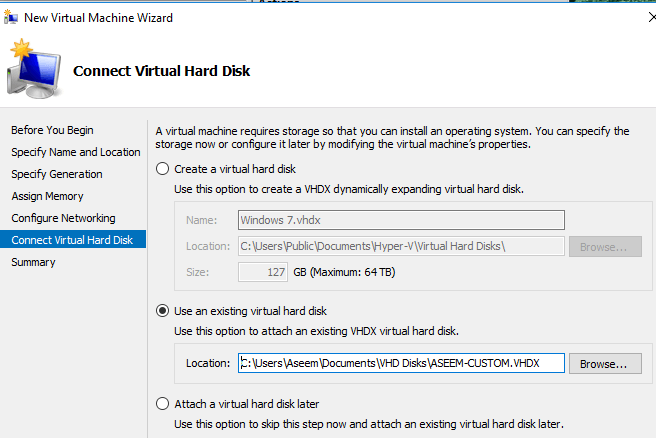Click the Name field containing Windows 7.vhdx

(x=401, y=220)
